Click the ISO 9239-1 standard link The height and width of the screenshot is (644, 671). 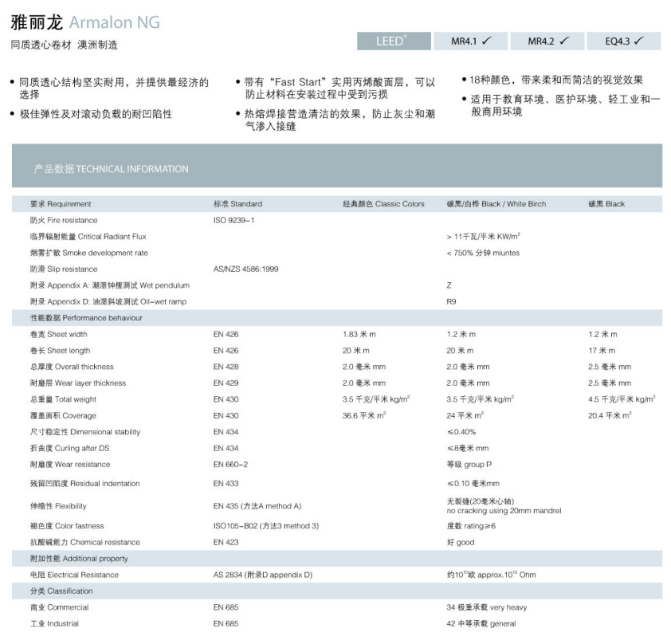pos(233,220)
